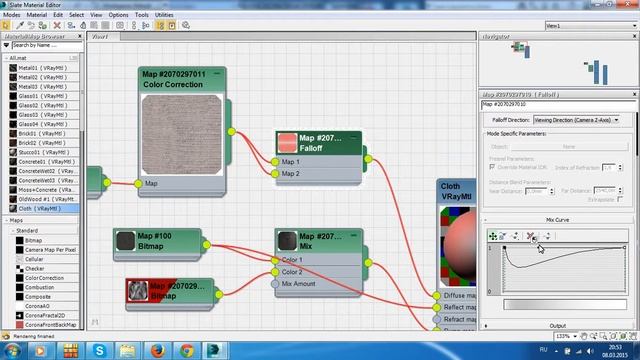The image size is (640, 360).
Task: Open Firefox from the taskbar
Action: click(x=157, y=351)
